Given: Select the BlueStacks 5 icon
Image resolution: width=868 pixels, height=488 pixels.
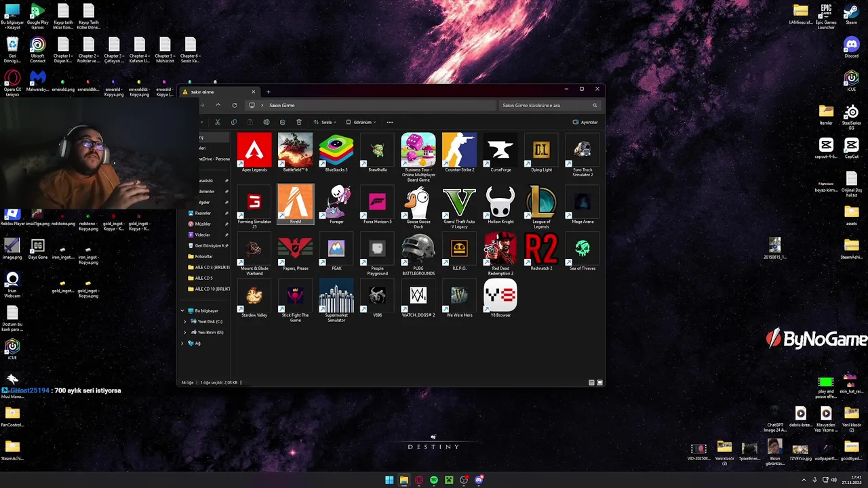Looking at the screenshot, I should (x=336, y=153).
